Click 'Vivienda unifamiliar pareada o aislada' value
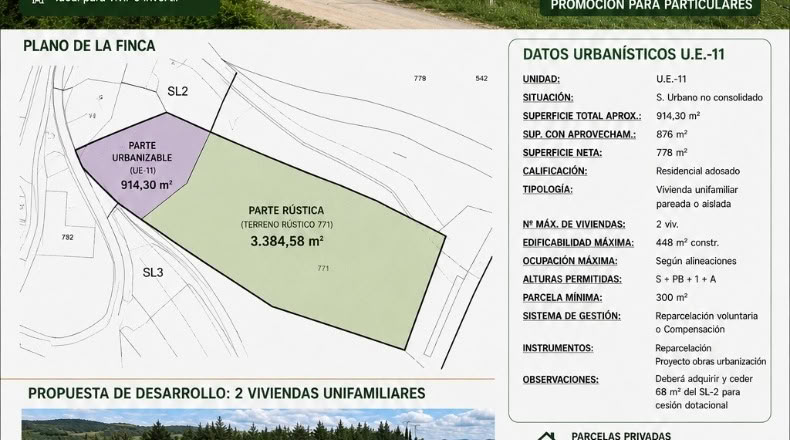This screenshot has width=790, height=440. (x=697, y=197)
